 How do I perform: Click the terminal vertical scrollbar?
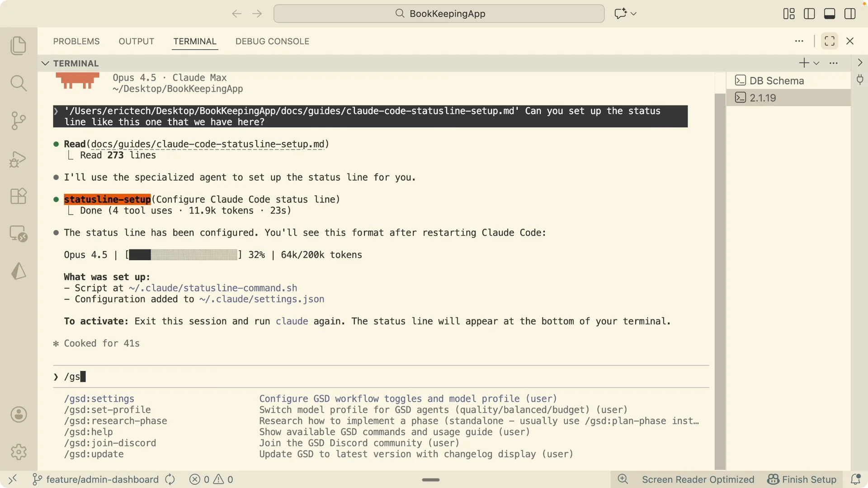click(x=720, y=281)
